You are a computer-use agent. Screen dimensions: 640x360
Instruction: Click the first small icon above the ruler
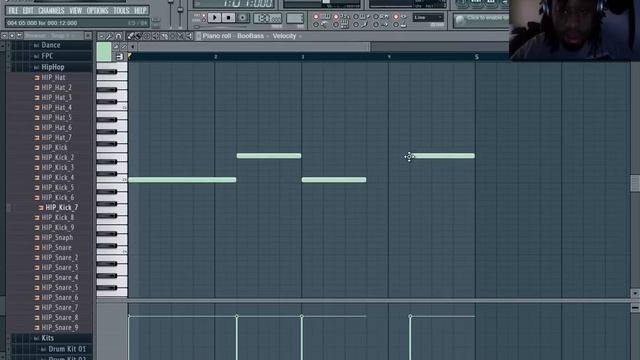(116, 47)
